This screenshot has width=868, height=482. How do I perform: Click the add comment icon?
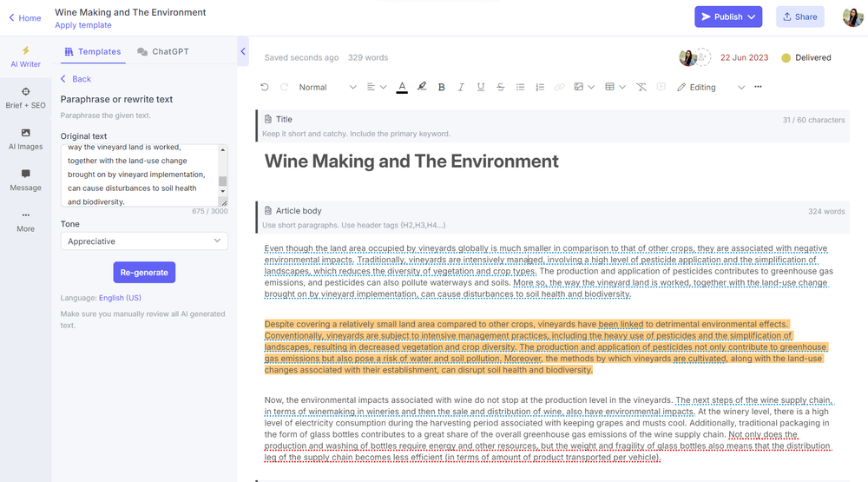(x=661, y=87)
